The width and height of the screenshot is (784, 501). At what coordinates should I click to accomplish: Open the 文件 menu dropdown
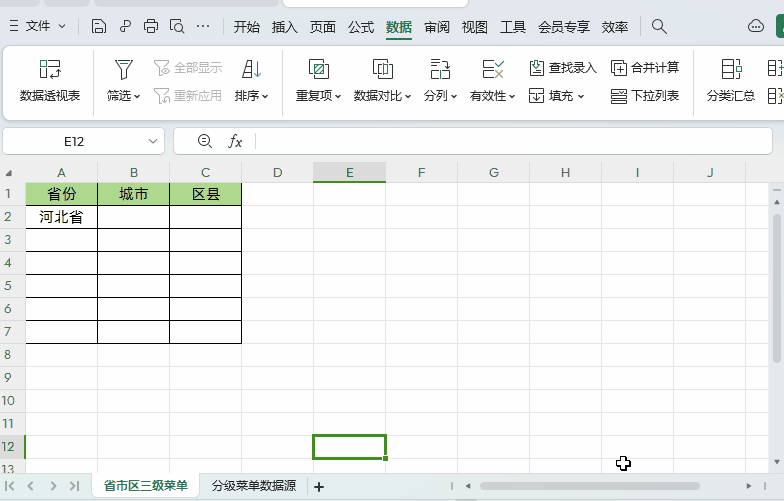38,26
